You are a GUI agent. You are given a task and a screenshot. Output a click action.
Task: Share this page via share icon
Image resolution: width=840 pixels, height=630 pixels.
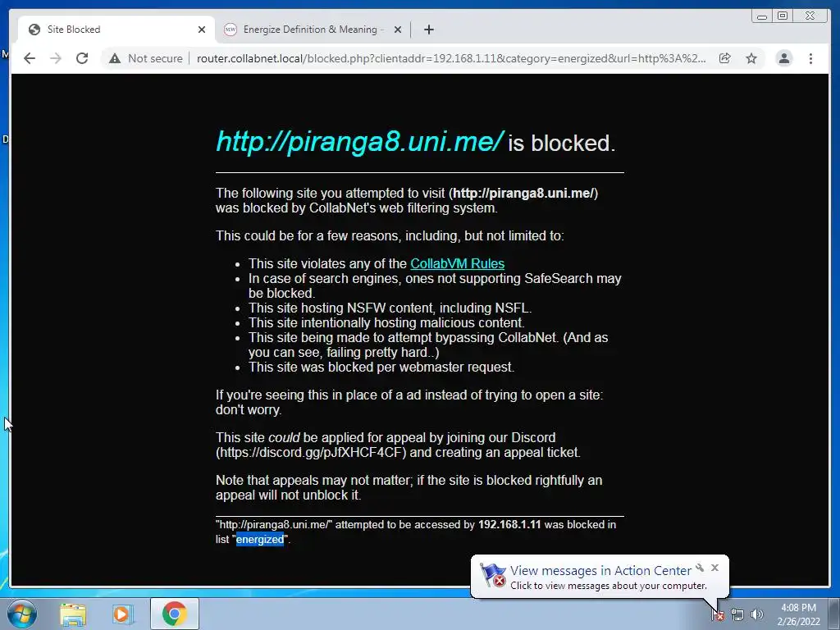(x=725, y=58)
